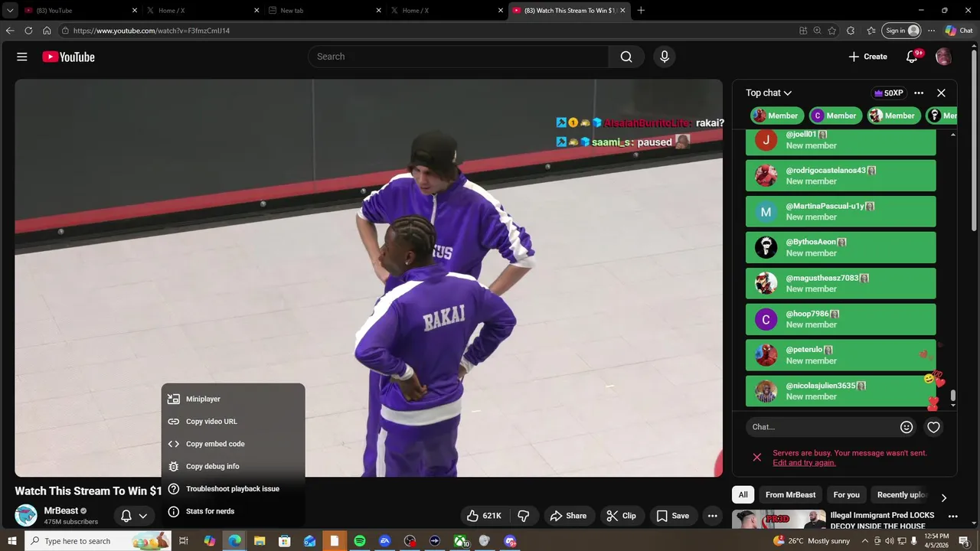Open the YouTube guide hamburger menu
This screenshot has height=551, width=980.
click(x=22, y=57)
